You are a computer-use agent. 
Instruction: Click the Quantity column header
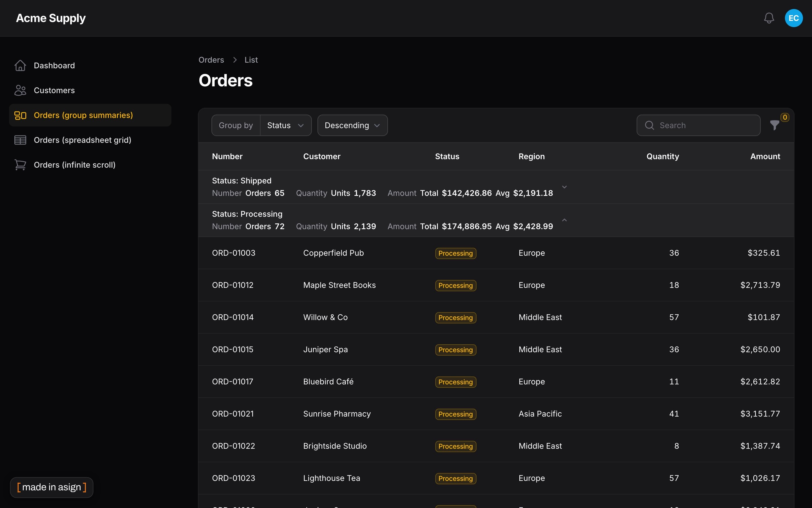pyautogui.click(x=663, y=157)
